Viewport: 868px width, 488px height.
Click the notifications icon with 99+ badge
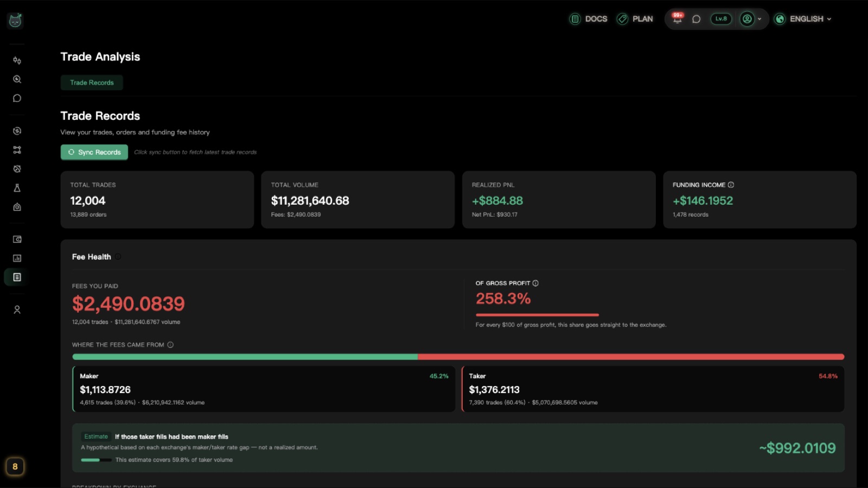pyautogui.click(x=678, y=18)
